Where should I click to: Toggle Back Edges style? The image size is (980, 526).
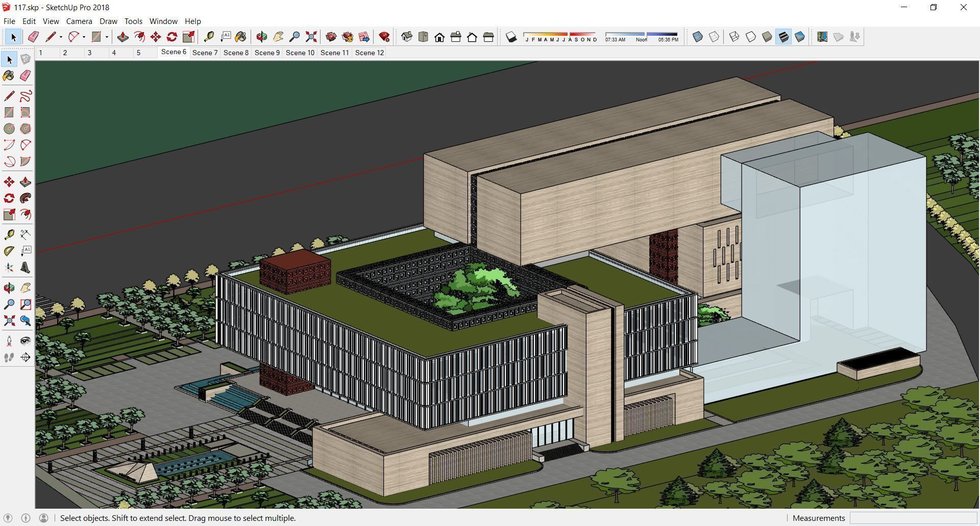714,37
